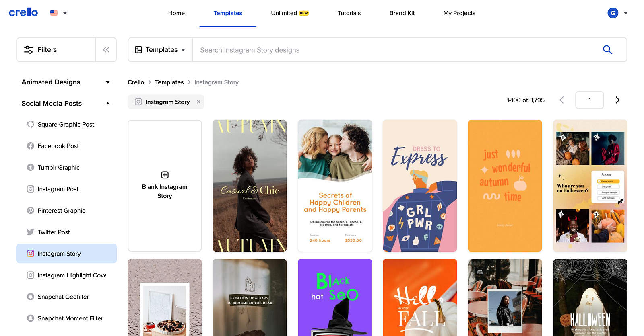644x336 pixels.
Task: Open the Templates search-type dropdown
Action: [x=161, y=50]
